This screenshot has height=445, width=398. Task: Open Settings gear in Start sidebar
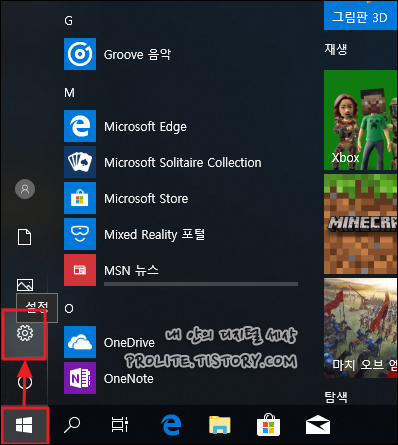[x=25, y=333]
